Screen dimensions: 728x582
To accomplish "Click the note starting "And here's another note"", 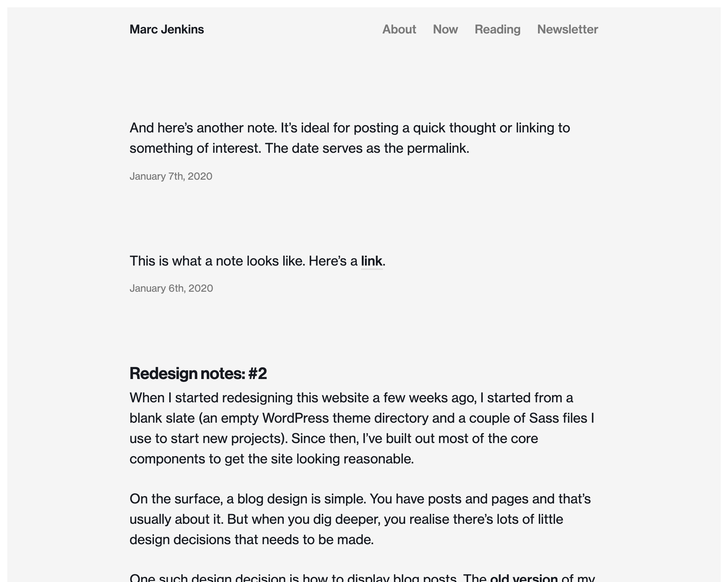I will point(349,128).
